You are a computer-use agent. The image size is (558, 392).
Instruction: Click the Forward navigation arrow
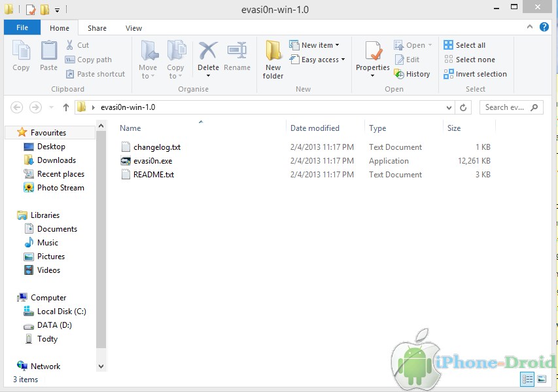pos(35,107)
